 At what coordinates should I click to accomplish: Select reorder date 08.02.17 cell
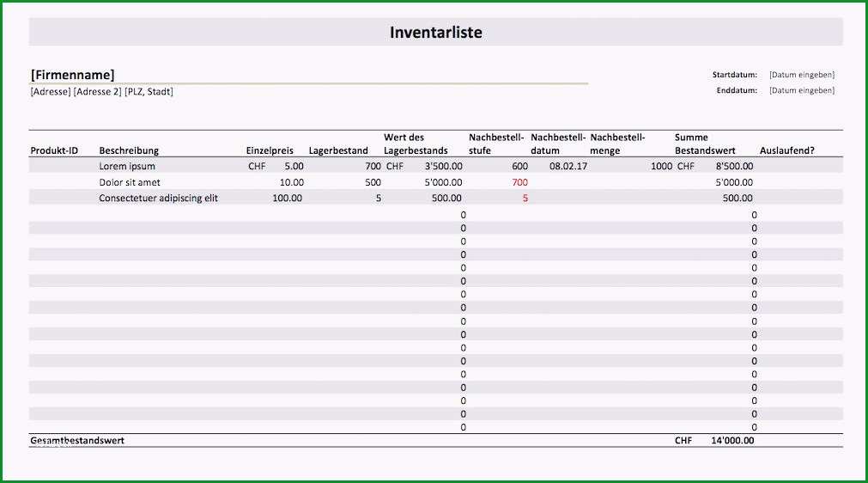click(x=568, y=166)
